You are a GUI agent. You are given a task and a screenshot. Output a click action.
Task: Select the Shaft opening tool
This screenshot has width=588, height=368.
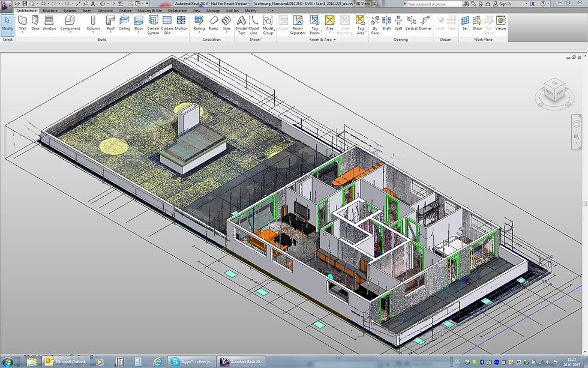click(x=386, y=23)
